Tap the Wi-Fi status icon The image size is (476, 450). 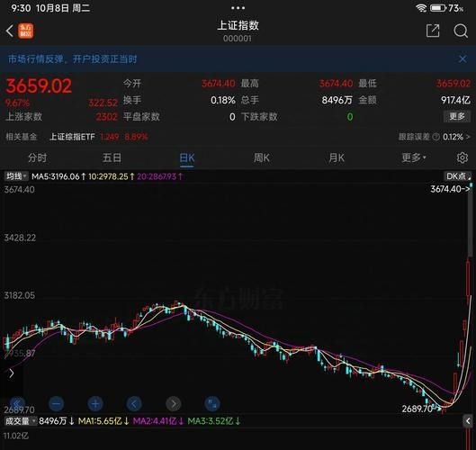click(x=421, y=8)
